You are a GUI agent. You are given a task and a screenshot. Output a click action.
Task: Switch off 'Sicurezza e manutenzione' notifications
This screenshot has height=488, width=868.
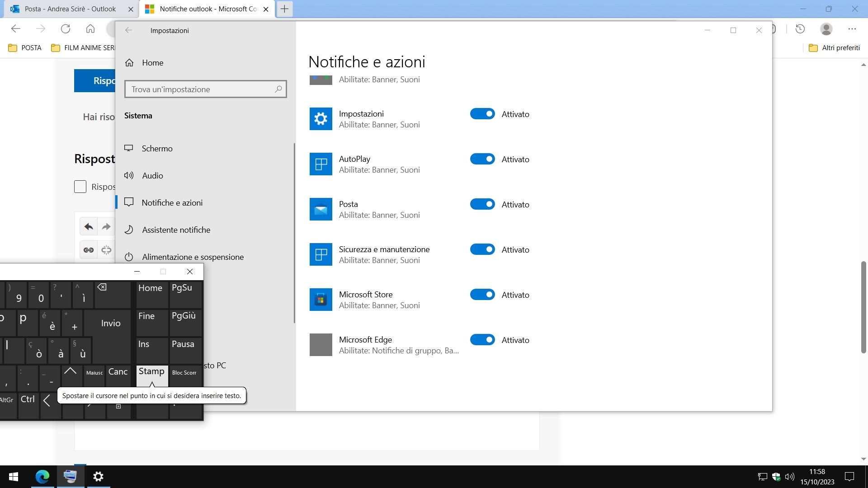(482, 249)
